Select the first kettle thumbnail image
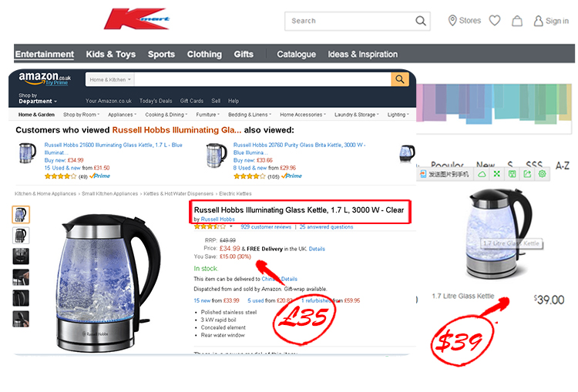The image size is (578, 392). [21, 214]
